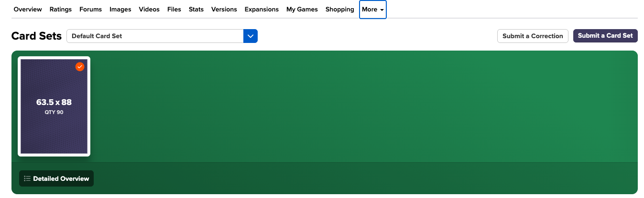Click the Card Sets heading
Viewport: 644px width, 198px height.
pyautogui.click(x=36, y=36)
